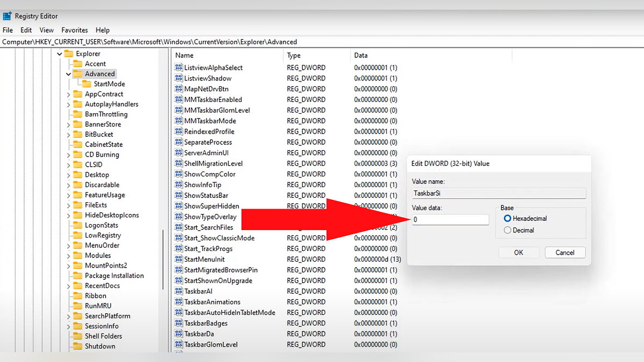Open the File menu

point(8,30)
